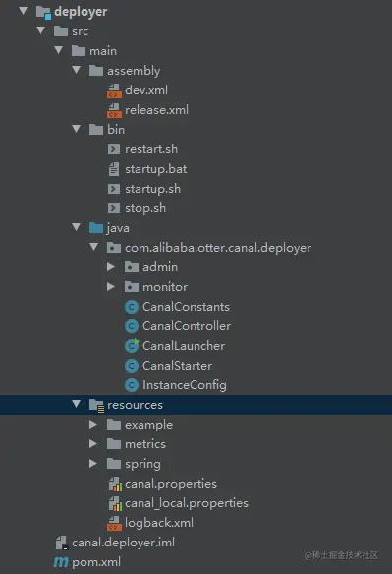Viewport: 392px width, 574px height.
Task: Click the pom.xml Maven icon
Action: 61,562
